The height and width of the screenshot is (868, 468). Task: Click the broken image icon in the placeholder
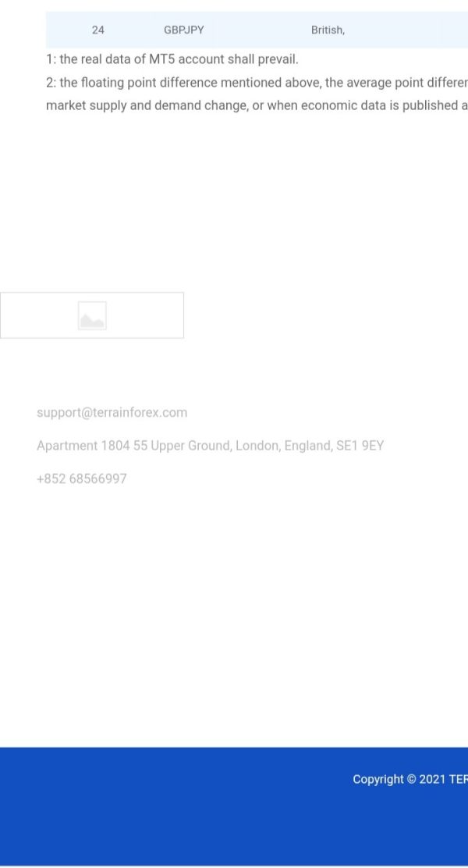(x=92, y=315)
